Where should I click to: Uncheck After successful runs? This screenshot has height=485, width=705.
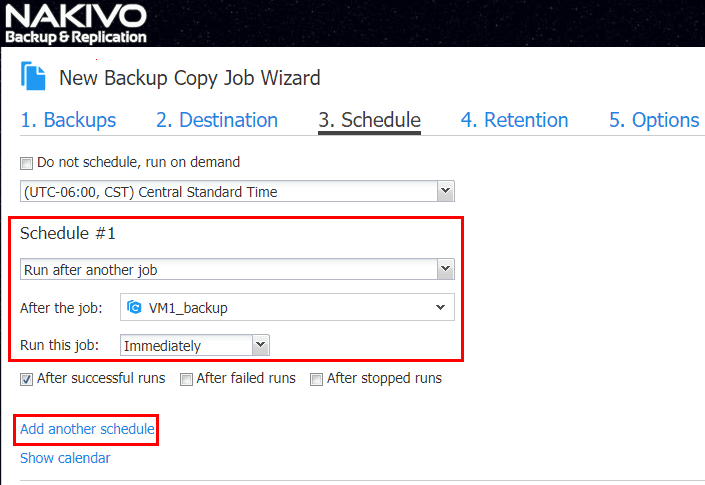(x=27, y=379)
